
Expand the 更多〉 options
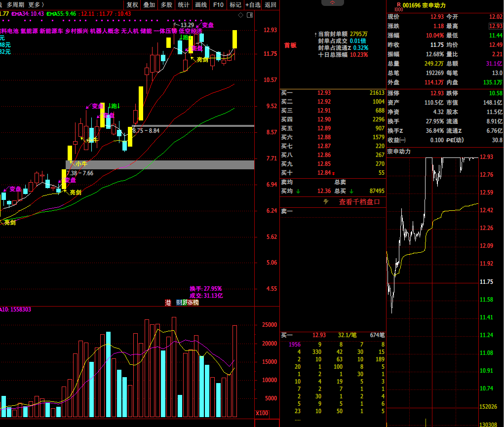[36, 5]
